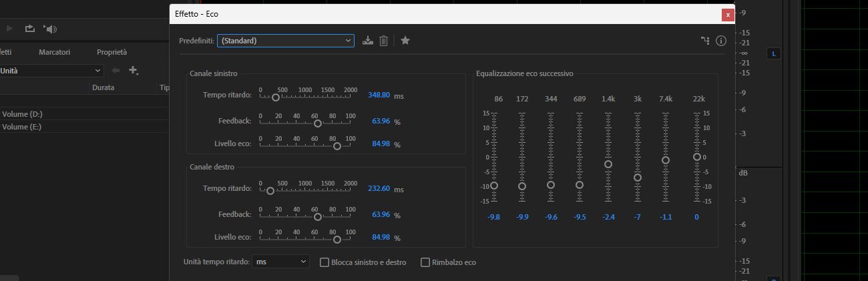Click the 86 Hz equalizer slider knob

[x=494, y=186]
